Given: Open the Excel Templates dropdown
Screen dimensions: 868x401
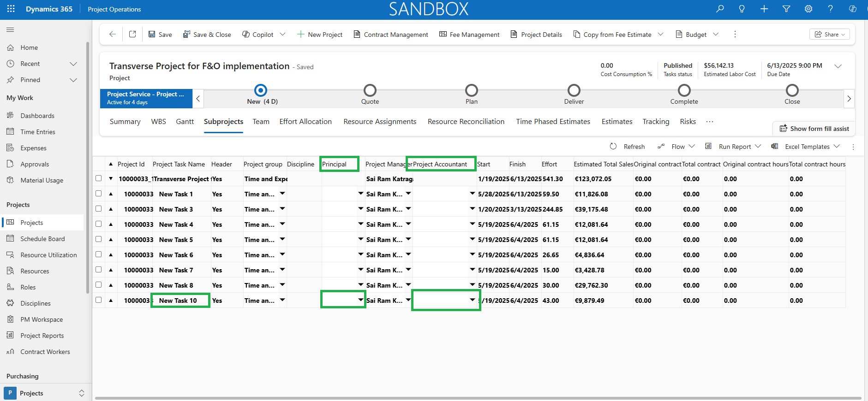Looking at the screenshot, I should 837,146.
